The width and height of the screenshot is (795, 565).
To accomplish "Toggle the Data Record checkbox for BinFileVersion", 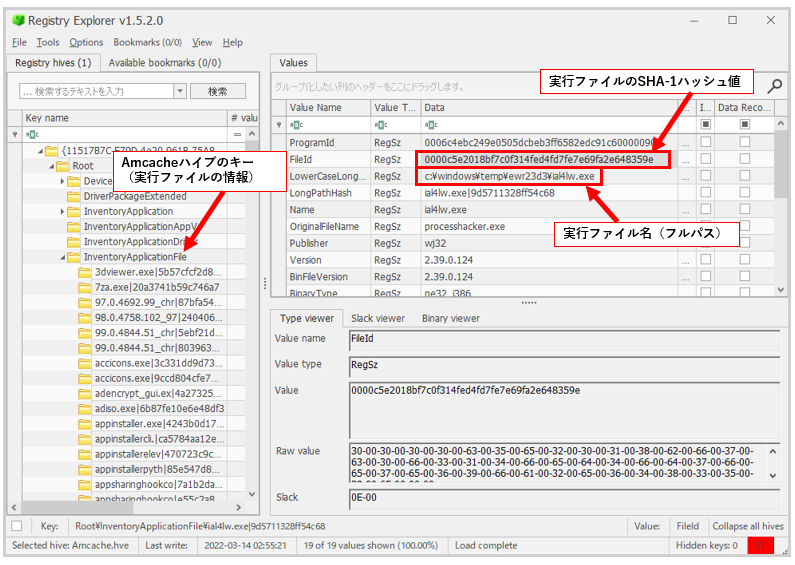I will pyautogui.click(x=744, y=276).
